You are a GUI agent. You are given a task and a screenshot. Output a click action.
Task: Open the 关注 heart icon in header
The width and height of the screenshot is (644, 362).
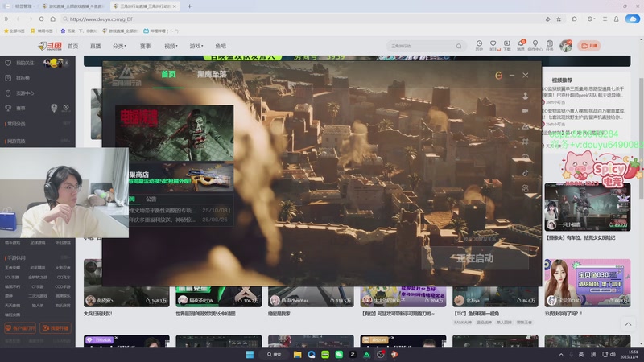(493, 43)
